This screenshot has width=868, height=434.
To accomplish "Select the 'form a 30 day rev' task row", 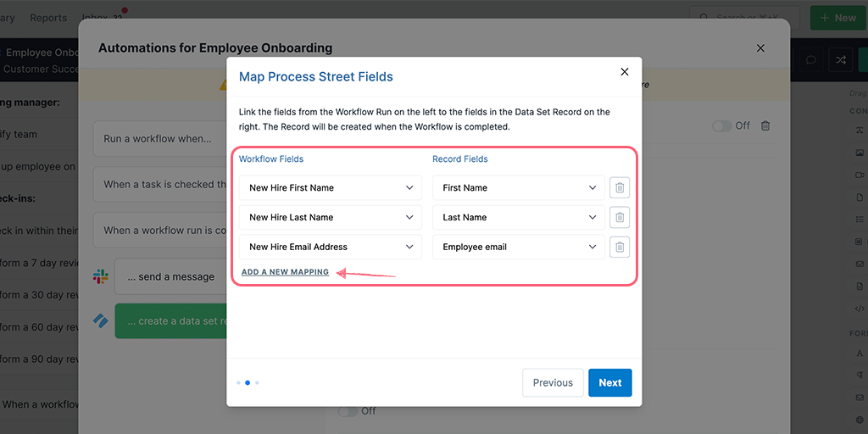I will (x=39, y=294).
